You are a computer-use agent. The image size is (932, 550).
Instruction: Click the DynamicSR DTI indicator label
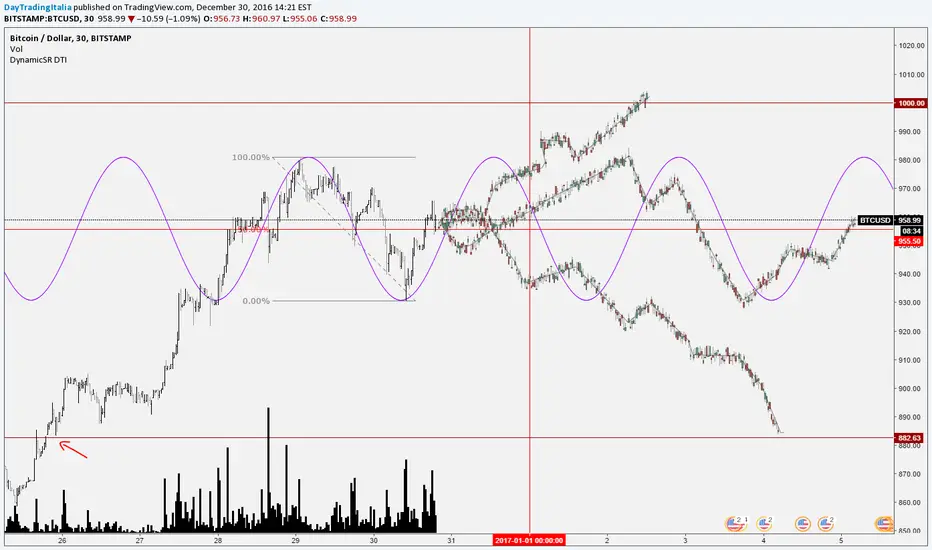[38, 59]
